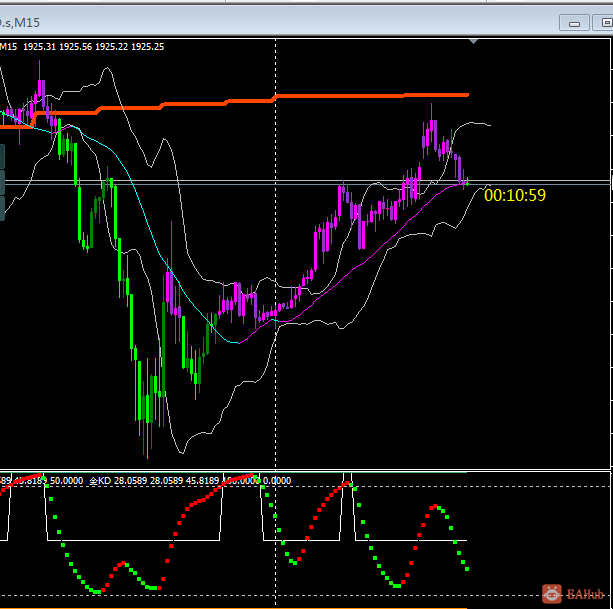
Task: Click the open price 1925.31
Action: coord(39,47)
